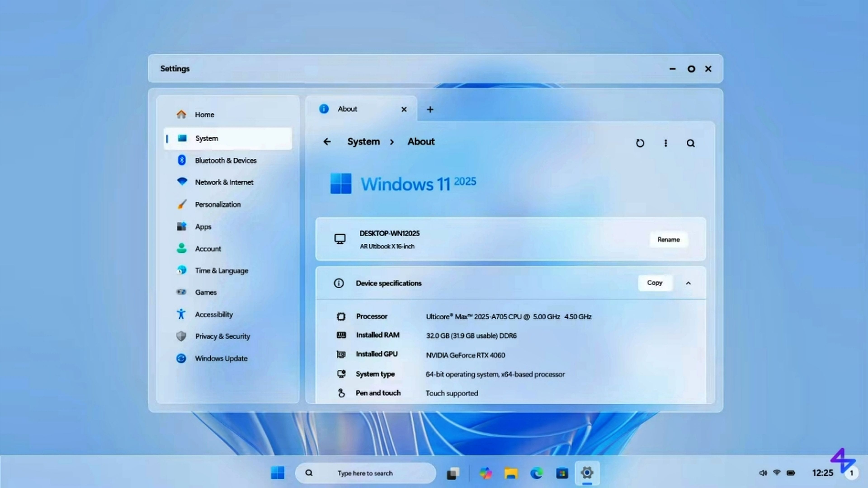Select System in the sidebar
Image resolution: width=868 pixels, height=488 pixels.
click(227, 138)
